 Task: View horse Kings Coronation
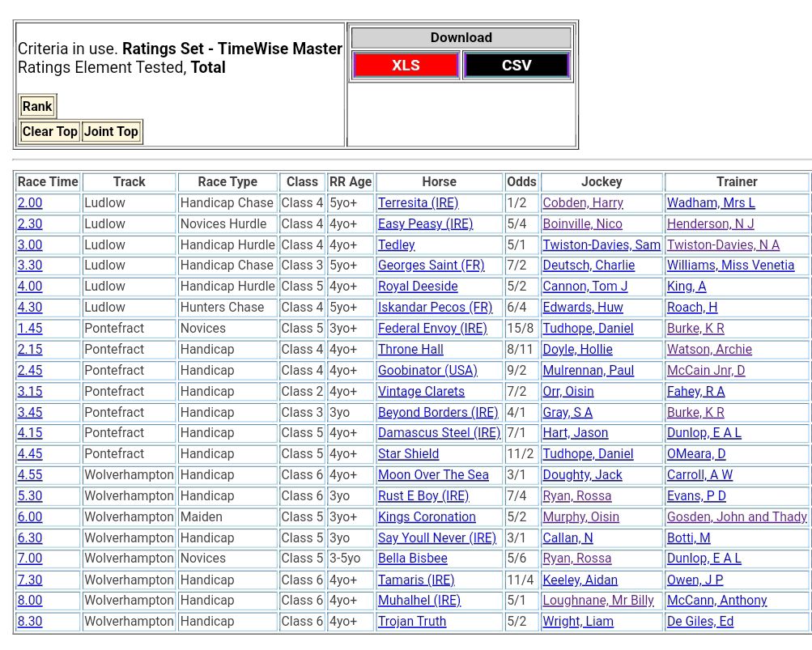pyautogui.click(x=427, y=517)
